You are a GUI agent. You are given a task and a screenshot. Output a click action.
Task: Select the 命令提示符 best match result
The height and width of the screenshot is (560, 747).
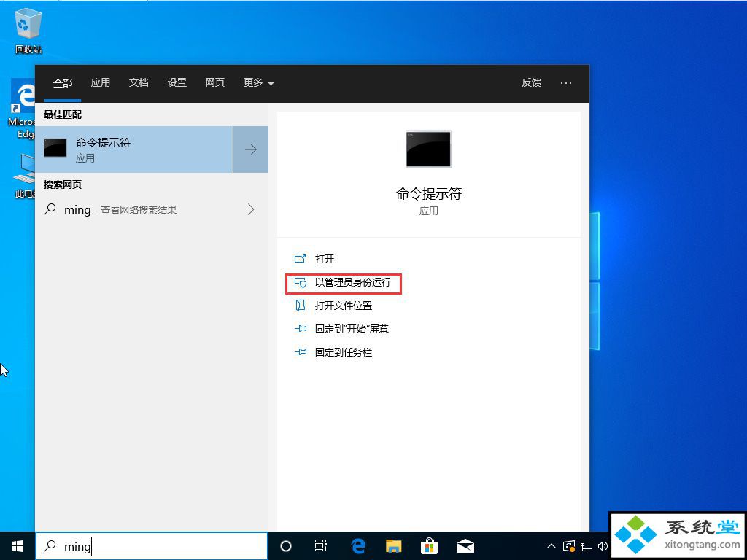[x=134, y=149]
